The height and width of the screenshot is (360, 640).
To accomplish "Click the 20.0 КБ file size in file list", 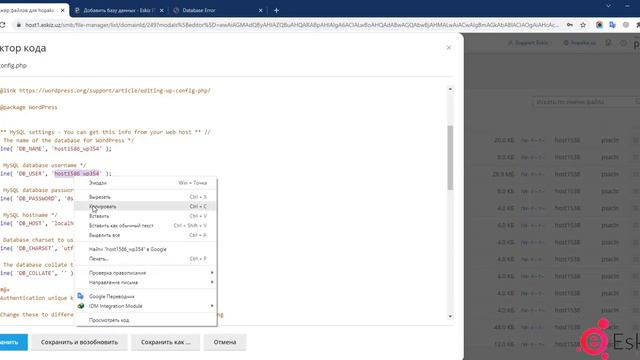I will tap(504, 140).
